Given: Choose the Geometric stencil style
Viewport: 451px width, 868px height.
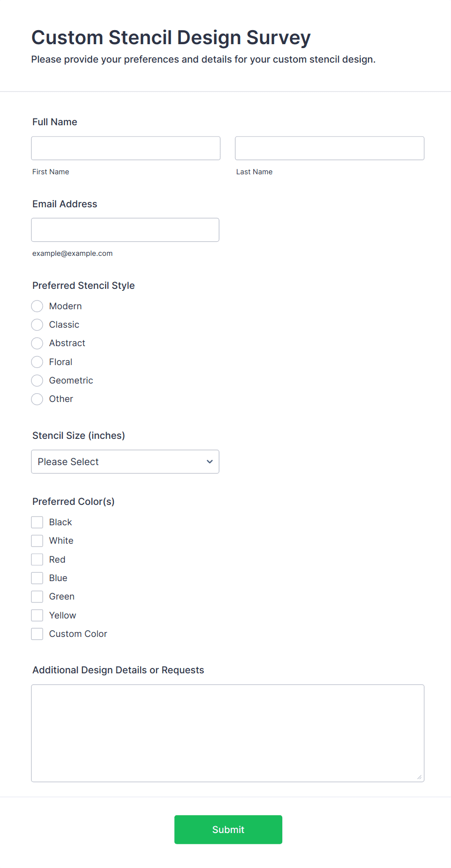Looking at the screenshot, I should (37, 381).
